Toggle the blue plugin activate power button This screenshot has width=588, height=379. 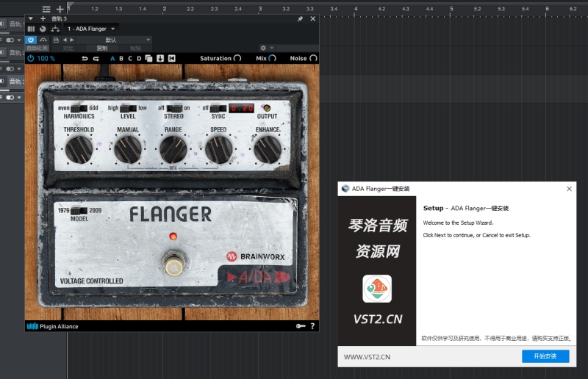31,40
